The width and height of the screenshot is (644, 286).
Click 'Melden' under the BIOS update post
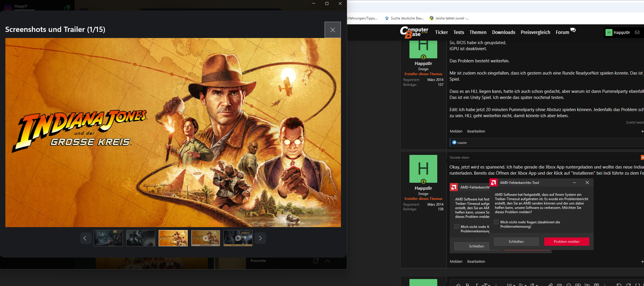pyautogui.click(x=456, y=131)
